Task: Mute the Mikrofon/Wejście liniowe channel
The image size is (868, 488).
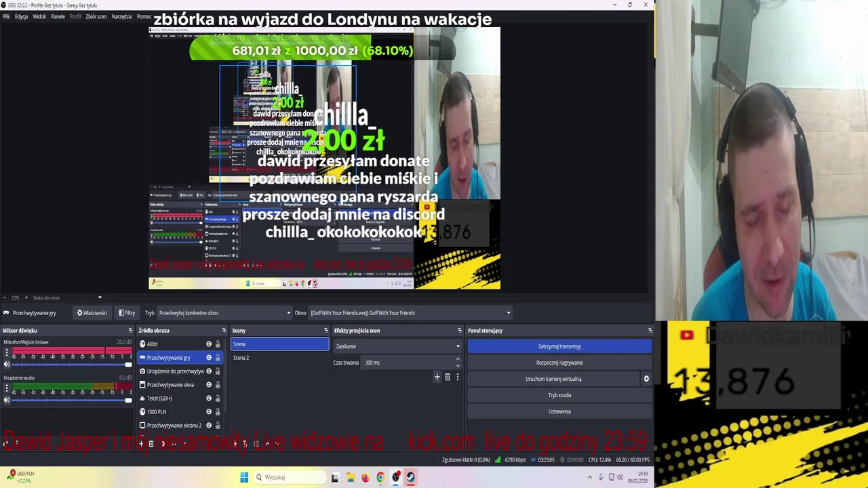Action: coord(7,365)
